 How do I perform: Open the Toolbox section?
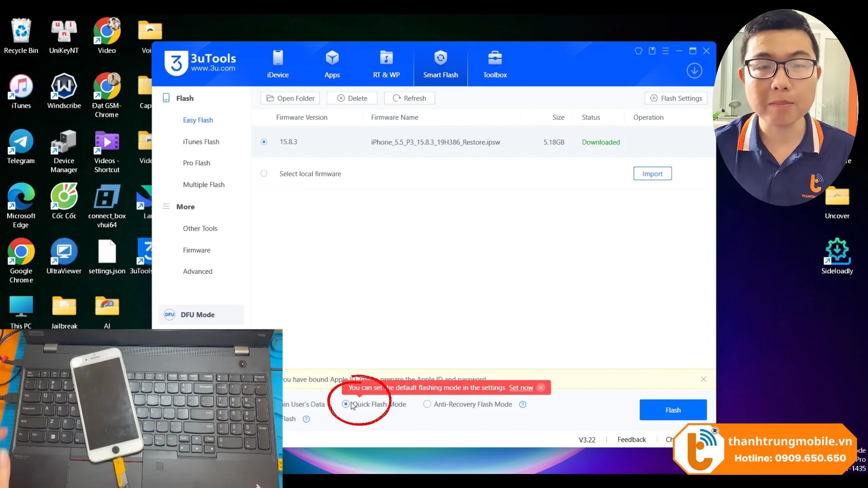tap(495, 64)
